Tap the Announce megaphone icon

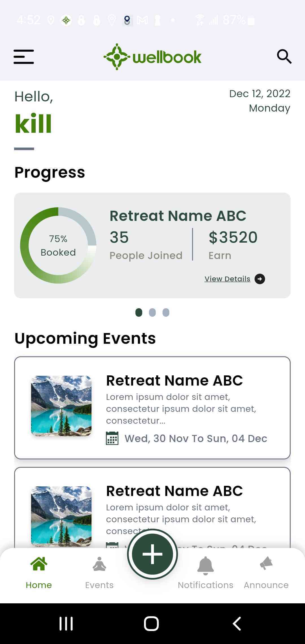(x=266, y=564)
